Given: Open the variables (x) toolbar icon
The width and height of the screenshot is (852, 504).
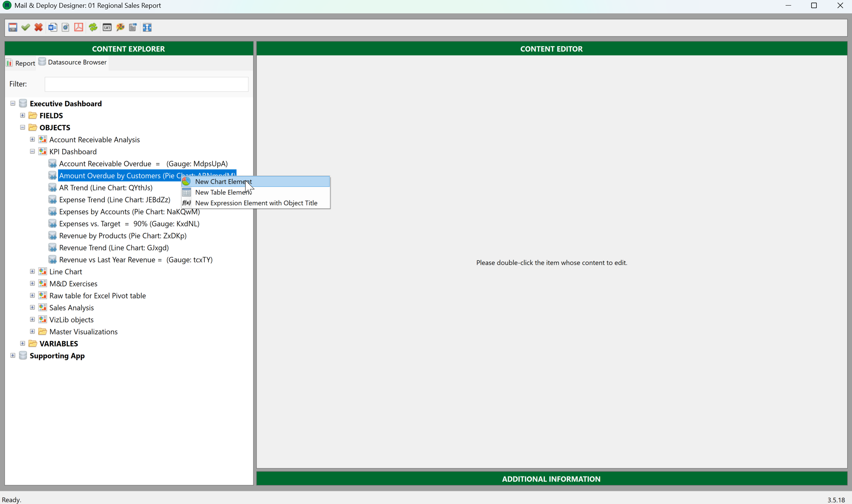Looking at the screenshot, I should (x=107, y=27).
